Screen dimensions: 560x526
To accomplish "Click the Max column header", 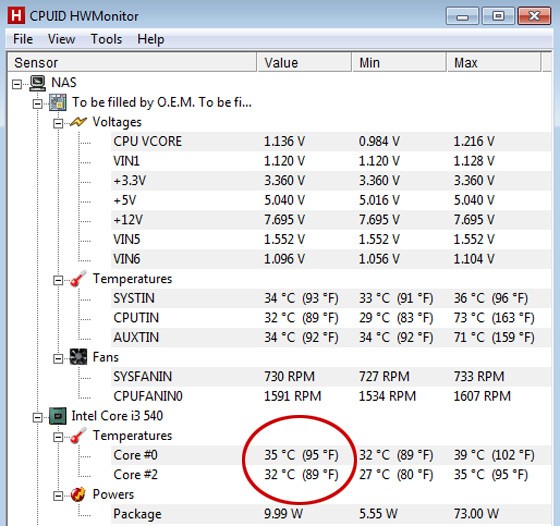I will [x=494, y=62].
